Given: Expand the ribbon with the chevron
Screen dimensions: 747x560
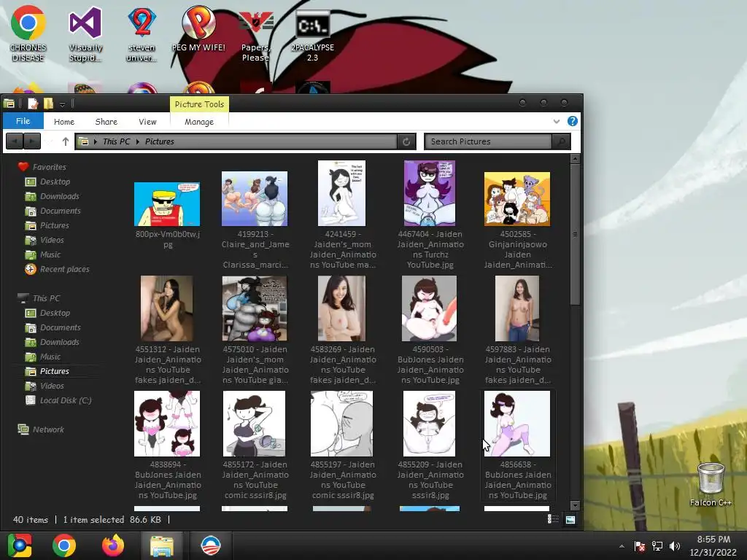Looking at the screenshot, I should pyautogui.click(x=556, y=122).
